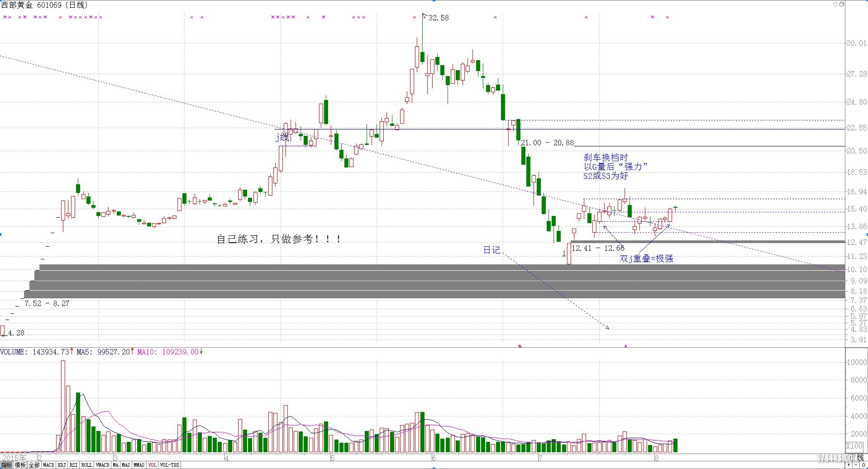Select the VOL-TDX indicator tab
Image resolution: width=868 pixels, height=469 pixels.
(x=169, y=465)
